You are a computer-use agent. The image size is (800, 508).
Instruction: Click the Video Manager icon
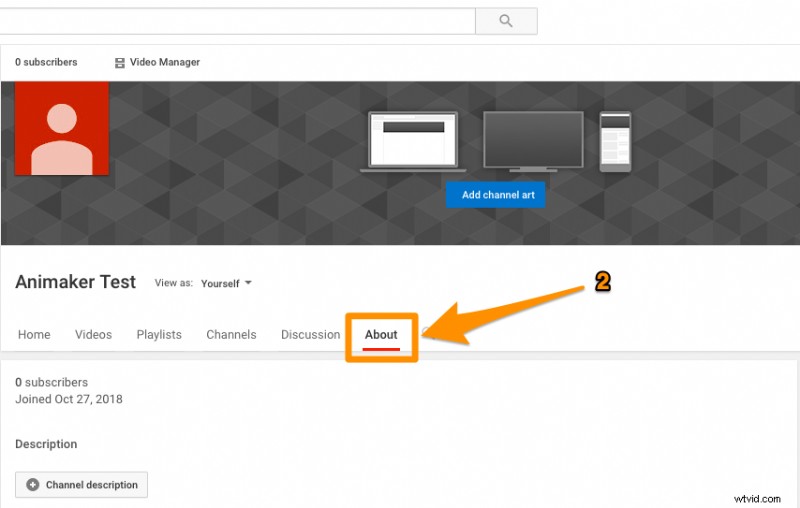pos(119,63)
